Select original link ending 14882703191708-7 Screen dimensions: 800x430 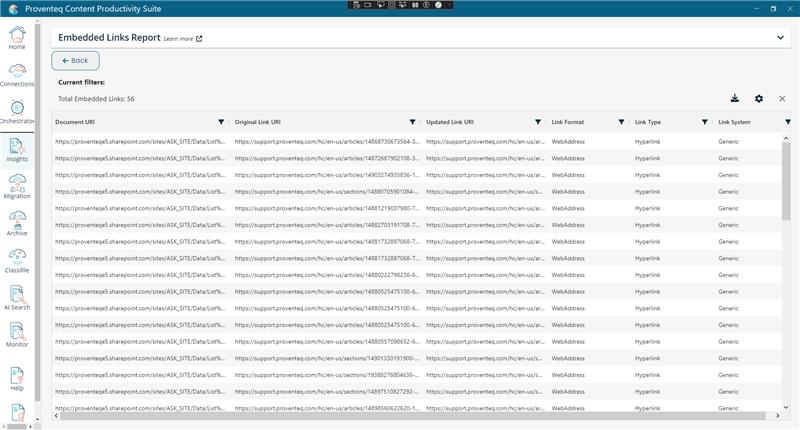[327, 225]
